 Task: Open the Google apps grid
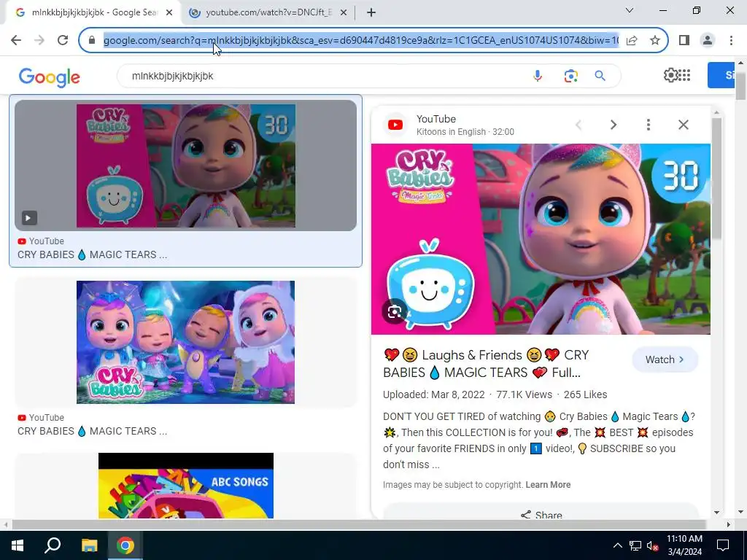(684, 75)
